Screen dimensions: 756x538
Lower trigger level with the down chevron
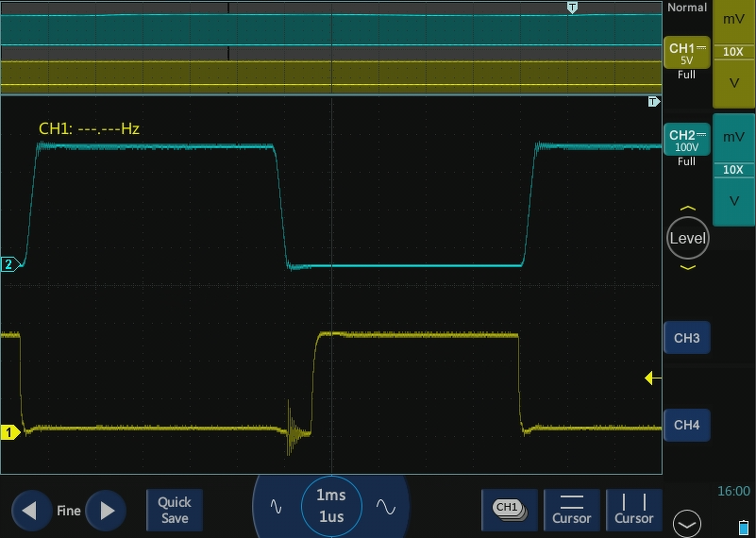[x=688, y=267]
